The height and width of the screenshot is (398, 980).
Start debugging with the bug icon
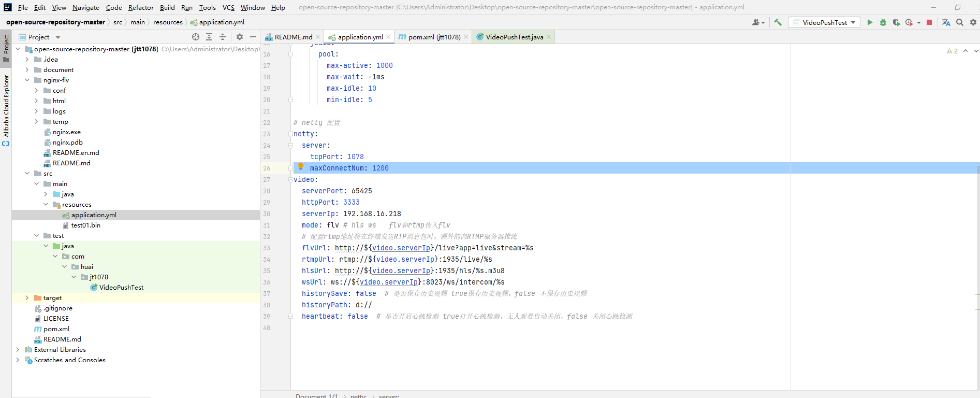tap(883, 22)
